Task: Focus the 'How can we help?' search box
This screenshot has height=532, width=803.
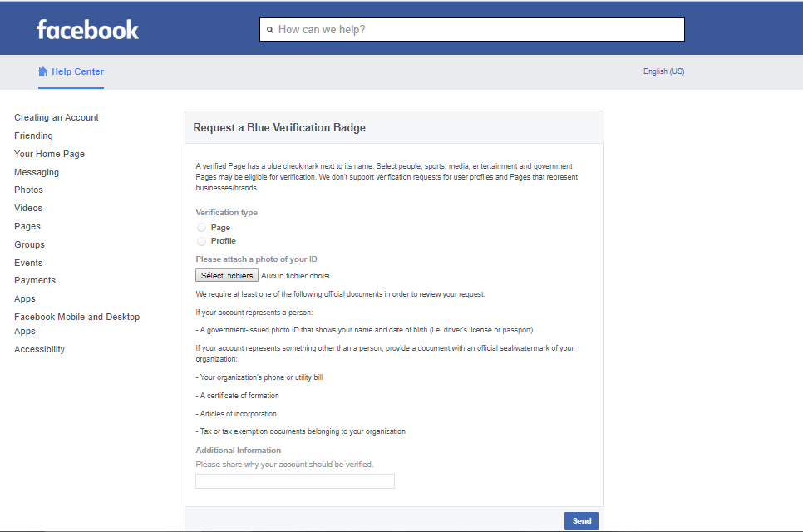Action: [478, 30]
